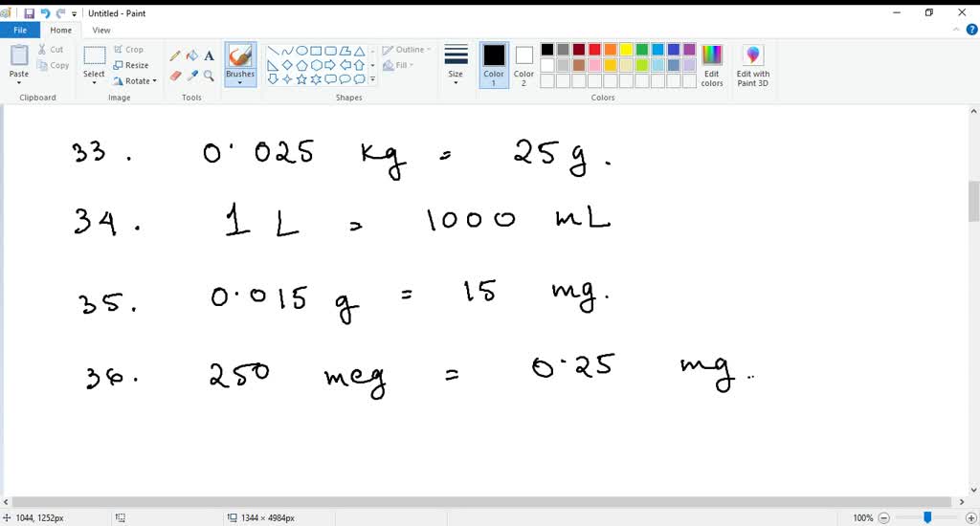The height and width of the screenshot is (526, 980).
Task: Open the File menu
Action: tap(20, 30)
